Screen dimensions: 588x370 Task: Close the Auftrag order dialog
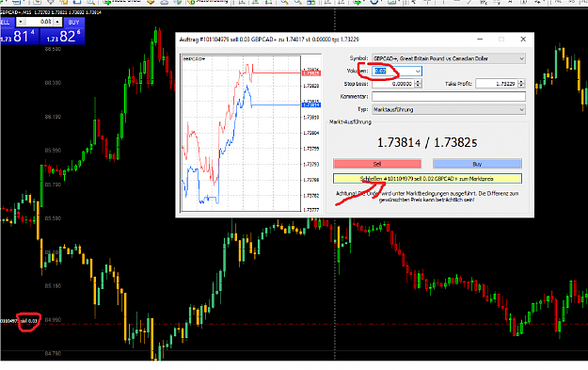click(x=523, y=40)
